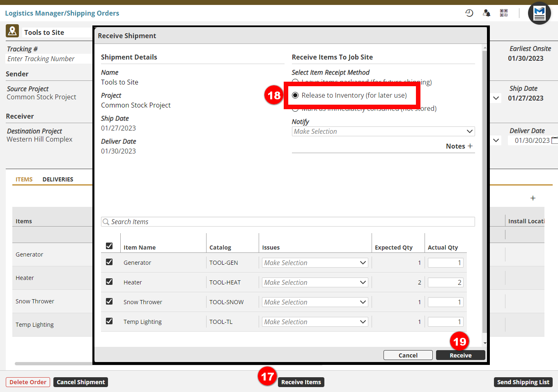Click the map pin icon beside Tools to Site

tap(12, 31)
